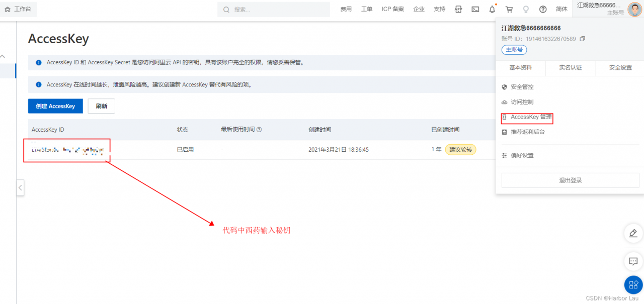Open 推荐返利后台 menu entry

pos(528,132)
